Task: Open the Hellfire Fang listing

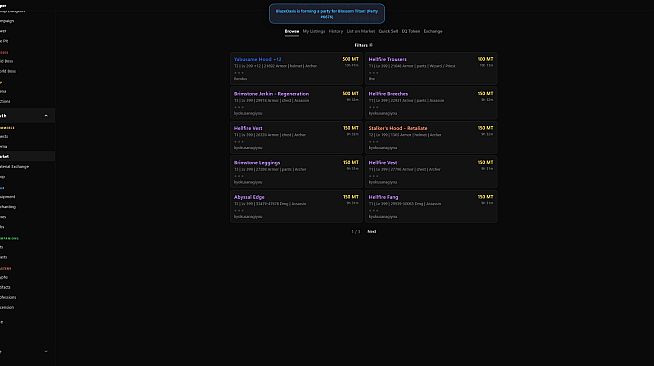Action: 431,206
